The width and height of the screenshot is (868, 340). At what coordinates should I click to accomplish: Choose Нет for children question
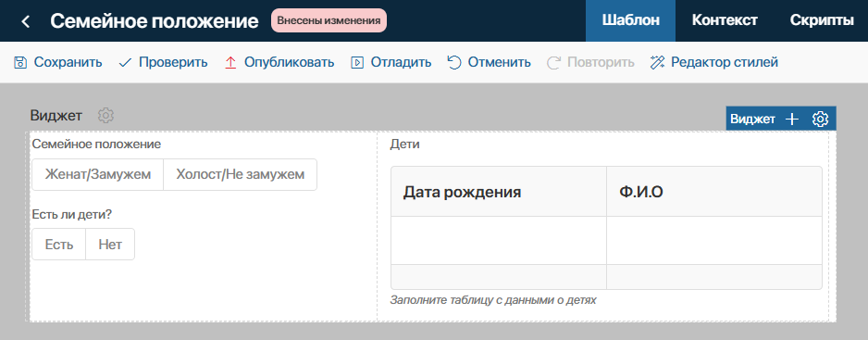[x=110, y=244]
